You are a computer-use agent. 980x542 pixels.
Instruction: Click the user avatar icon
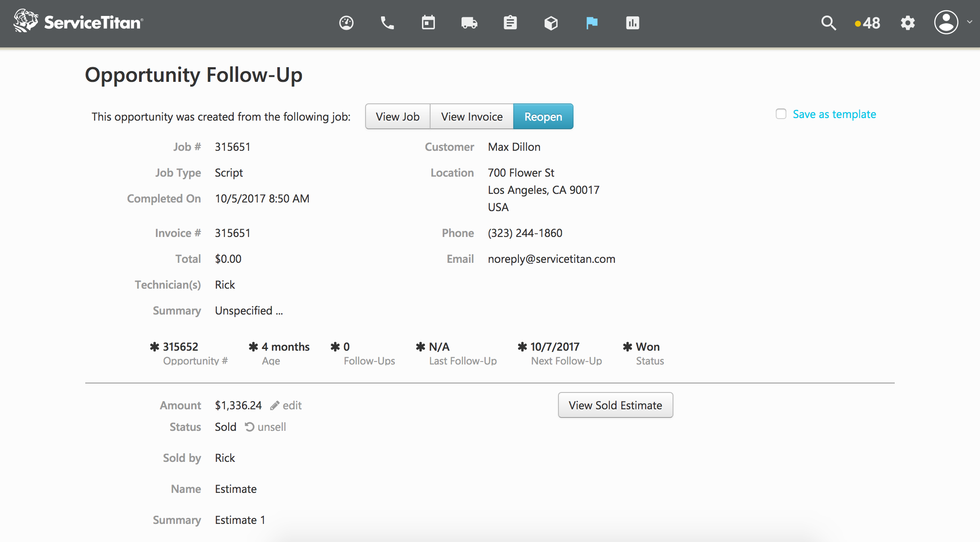(x=946, y=22)
